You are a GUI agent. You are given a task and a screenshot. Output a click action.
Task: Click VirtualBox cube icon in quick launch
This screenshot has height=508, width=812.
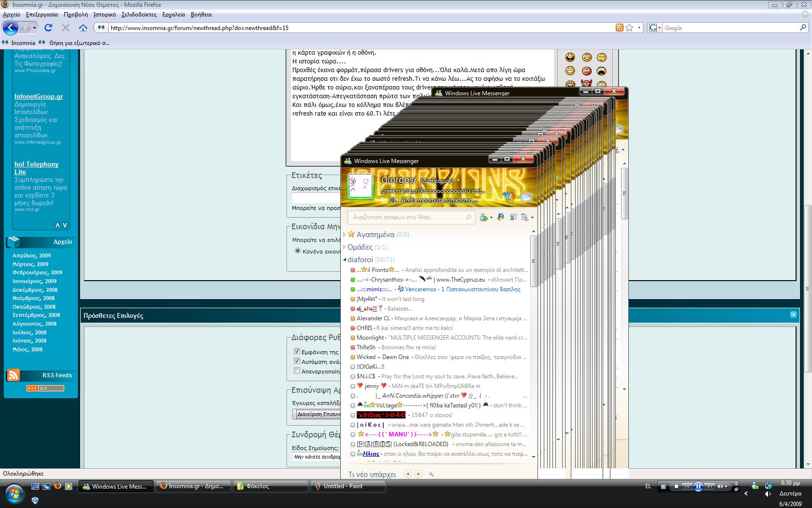pos(35,500)
